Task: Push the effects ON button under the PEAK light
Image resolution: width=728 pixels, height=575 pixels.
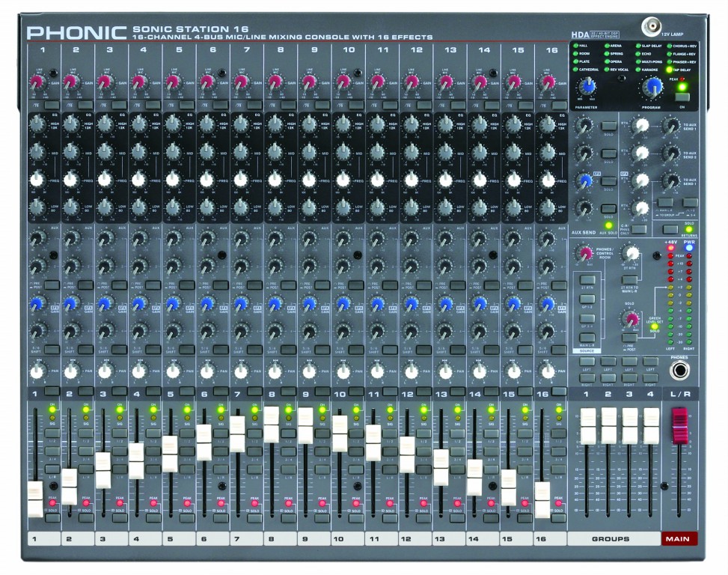Action: pyautogui.click(x=682, y=97)
